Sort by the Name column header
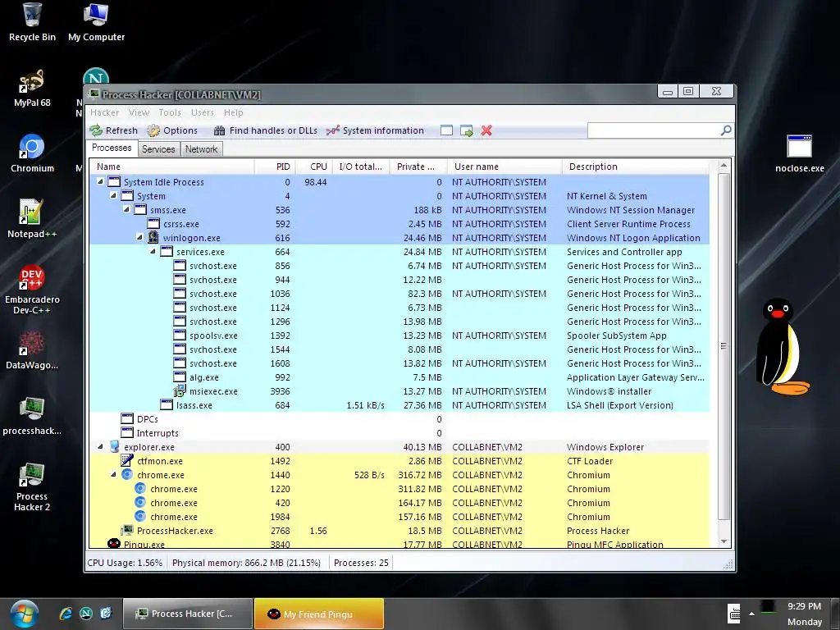Screen dimensions: 840x630 172,167
